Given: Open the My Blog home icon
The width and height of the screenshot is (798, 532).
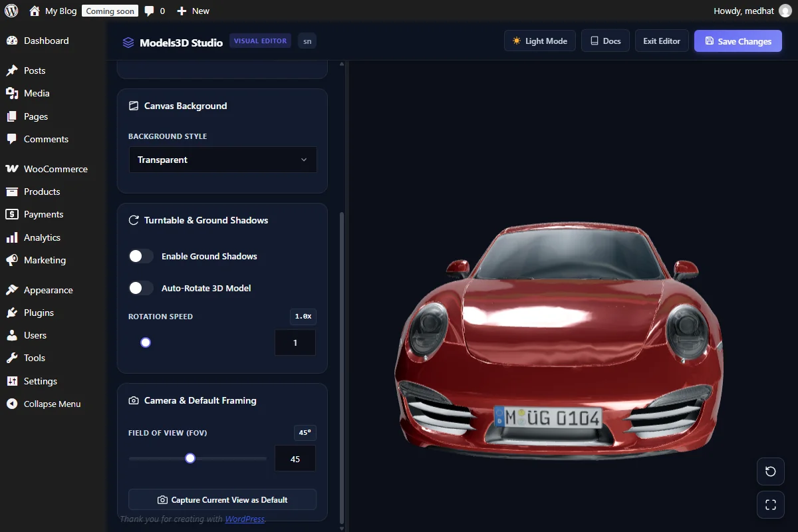Looking at the screenshot, I should (x=35, y=11).
